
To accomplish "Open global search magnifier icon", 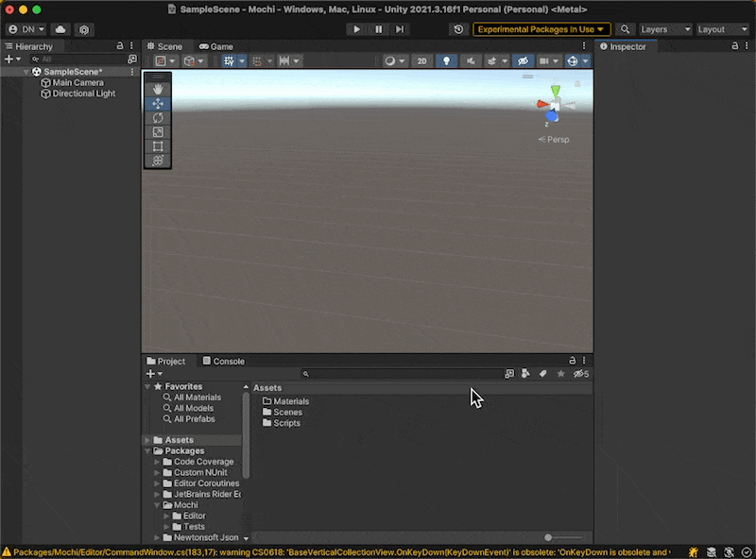I will (x=626, y=29).
